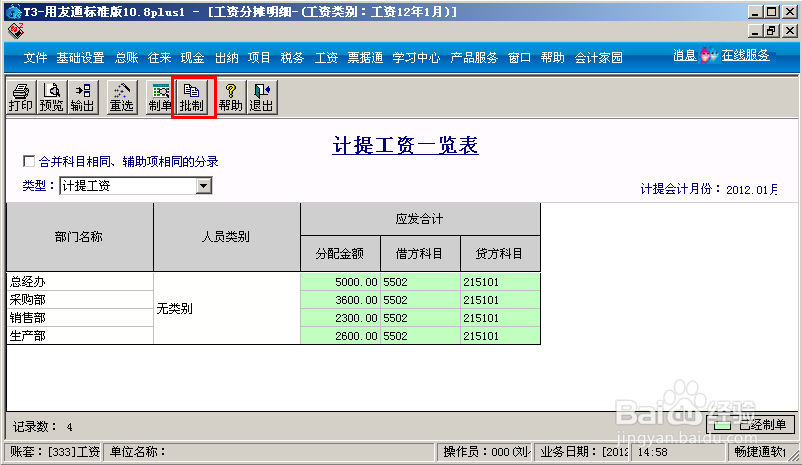Click the 2600.00 amount cell

340,336
